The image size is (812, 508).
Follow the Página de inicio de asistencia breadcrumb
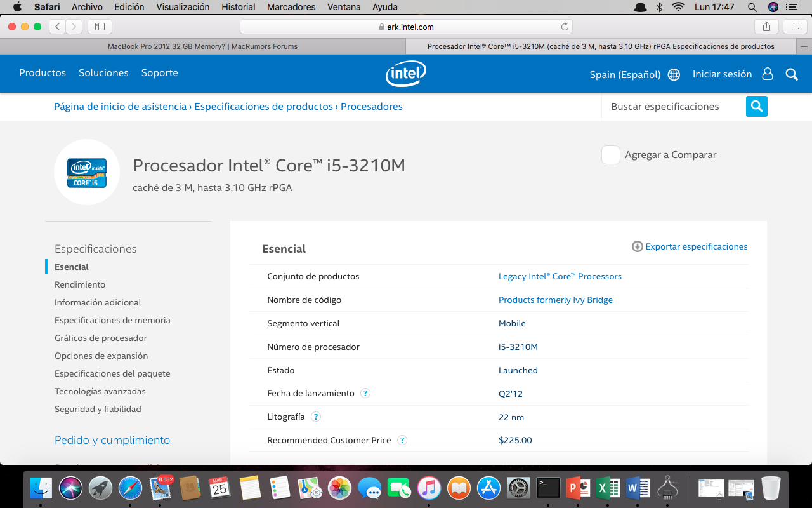pyautogui.click(x=121, y=107)
